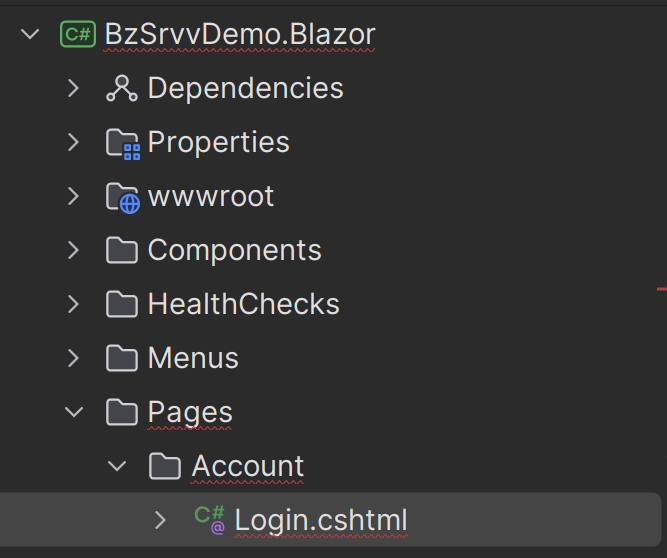The image size is (667, 558).
Task: Select the HealthChecks folder label
Action: pos(243,304)
